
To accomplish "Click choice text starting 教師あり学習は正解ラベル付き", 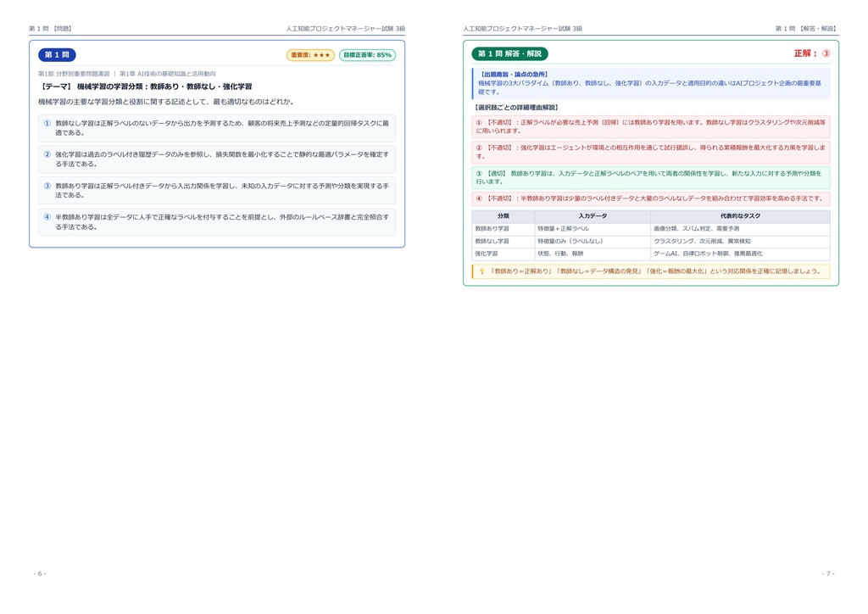I will 222,191.
